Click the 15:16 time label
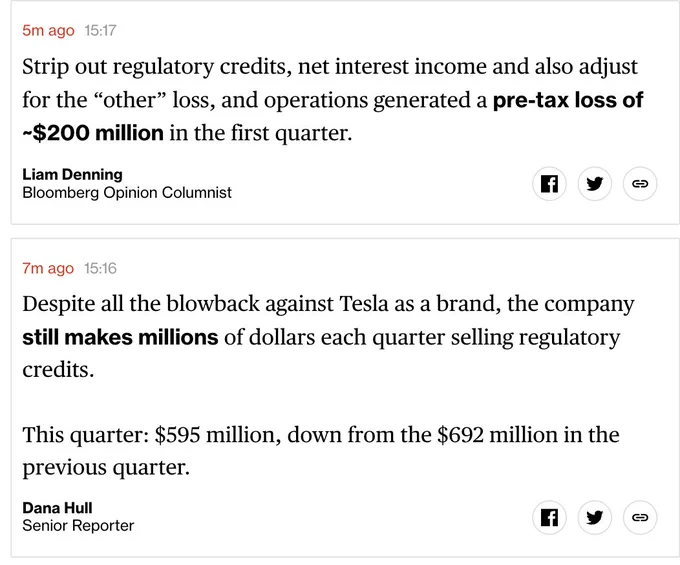 (100, 268)
